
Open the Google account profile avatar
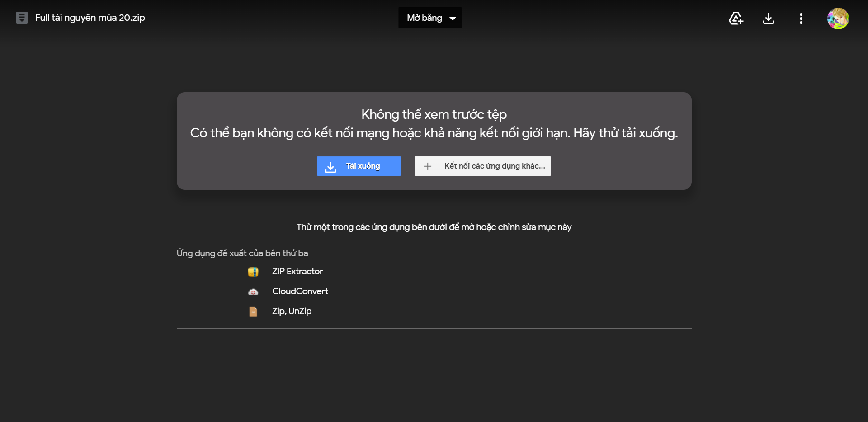pyautogui.click(x=838, y=19)
